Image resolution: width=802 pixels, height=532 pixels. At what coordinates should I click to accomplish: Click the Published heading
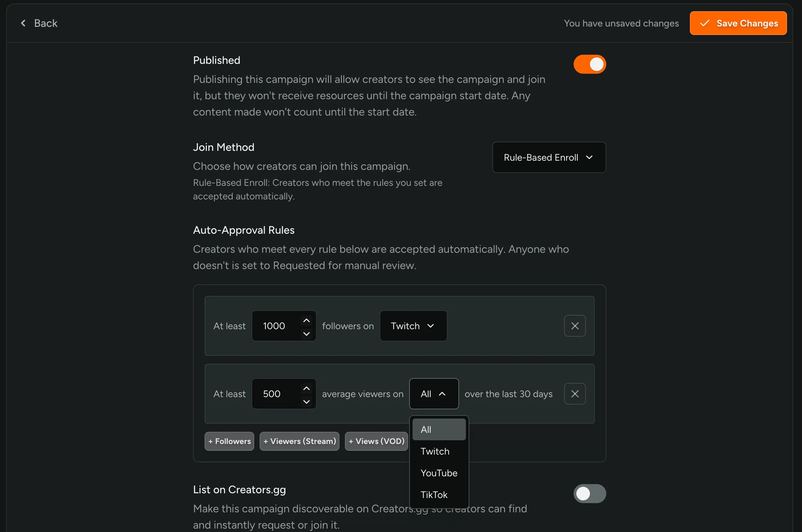216,60
